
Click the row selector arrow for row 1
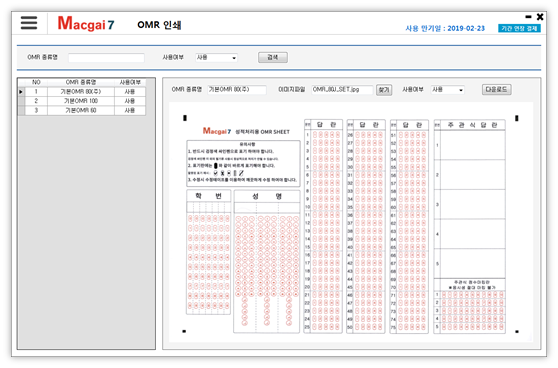pos(21,92)
